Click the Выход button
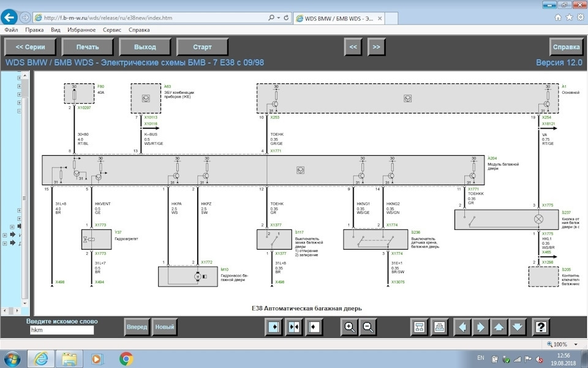 (x=145, y=47)
